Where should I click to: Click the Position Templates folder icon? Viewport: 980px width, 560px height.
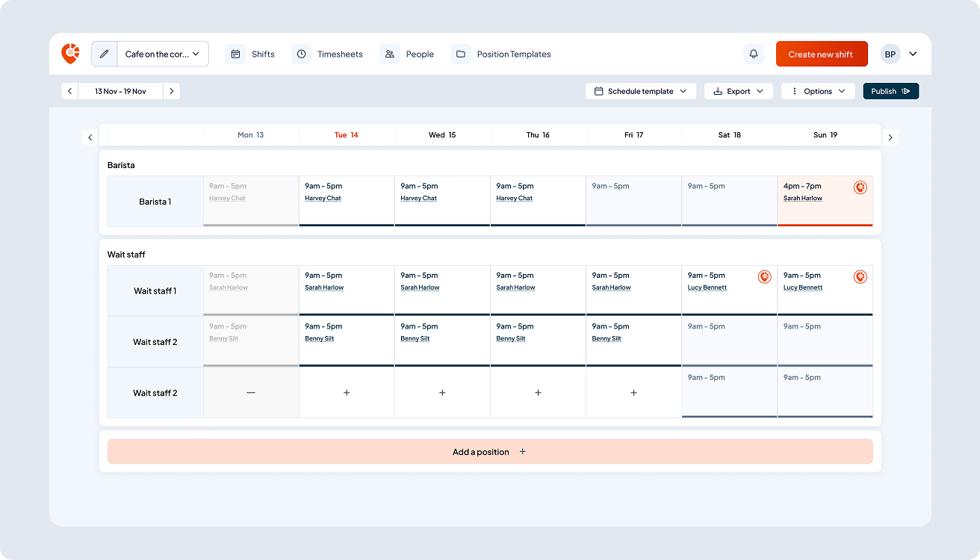pyautogui.click(x=461, y=54)
